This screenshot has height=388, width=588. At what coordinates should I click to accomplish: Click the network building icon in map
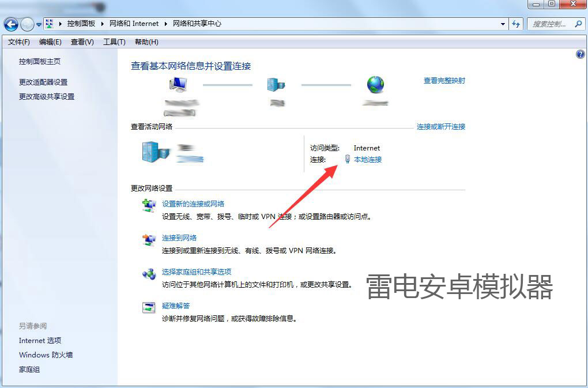pyautogui.click(x=276, y=85)
